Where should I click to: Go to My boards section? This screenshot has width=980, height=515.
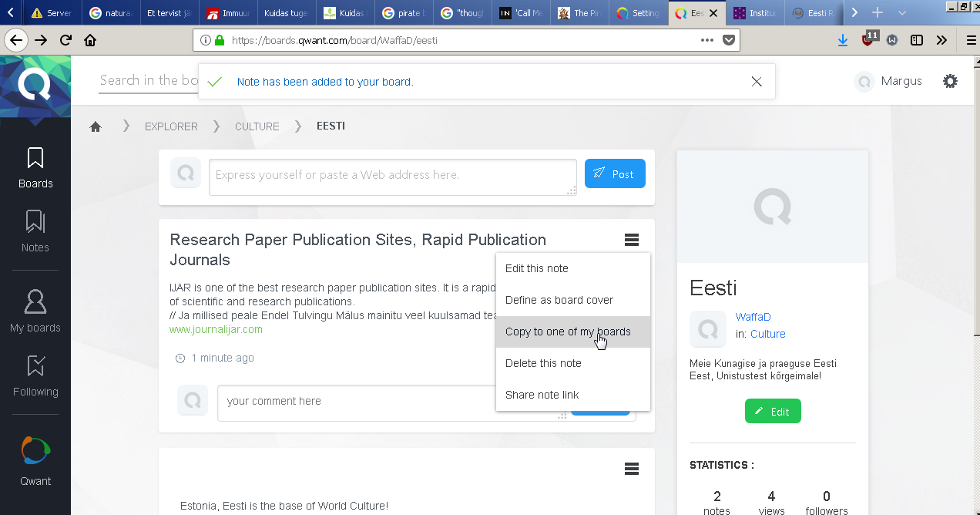point(35,311)
